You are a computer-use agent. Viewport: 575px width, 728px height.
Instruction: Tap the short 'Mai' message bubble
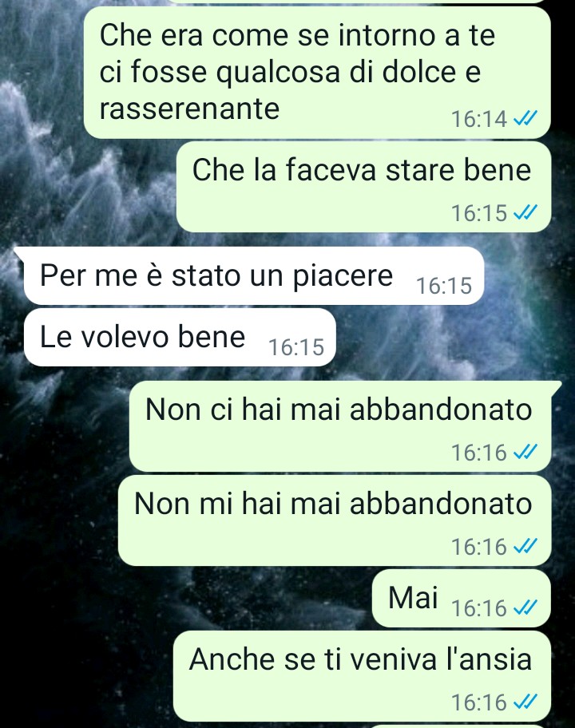[462, 599]
